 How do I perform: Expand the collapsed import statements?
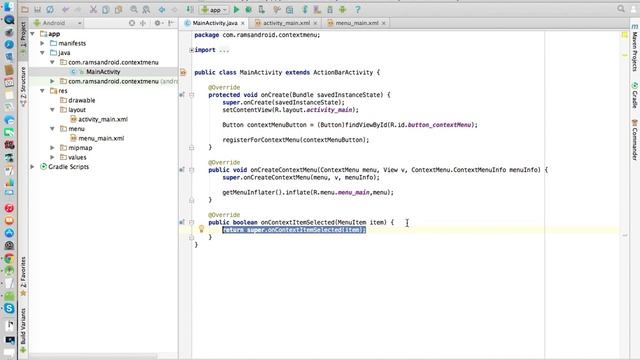click(x=191, y=50)
